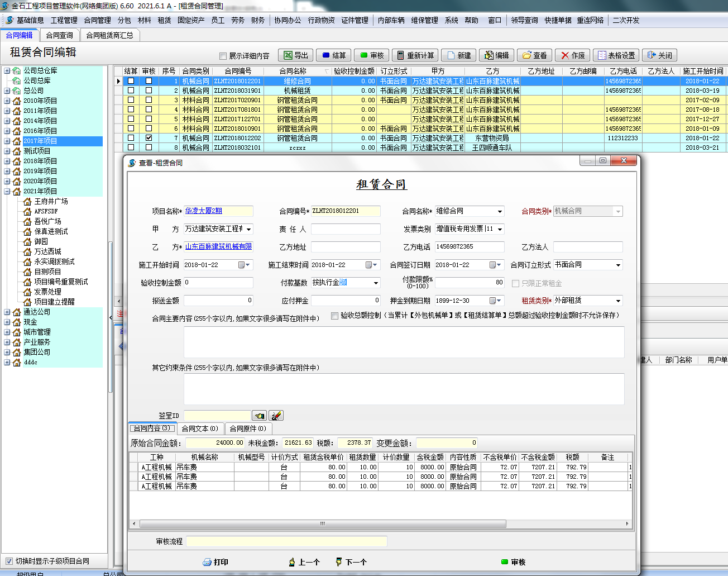728x576 pixels.
Task: Click the 华凌大厦2期 project link
Action: 204,211
